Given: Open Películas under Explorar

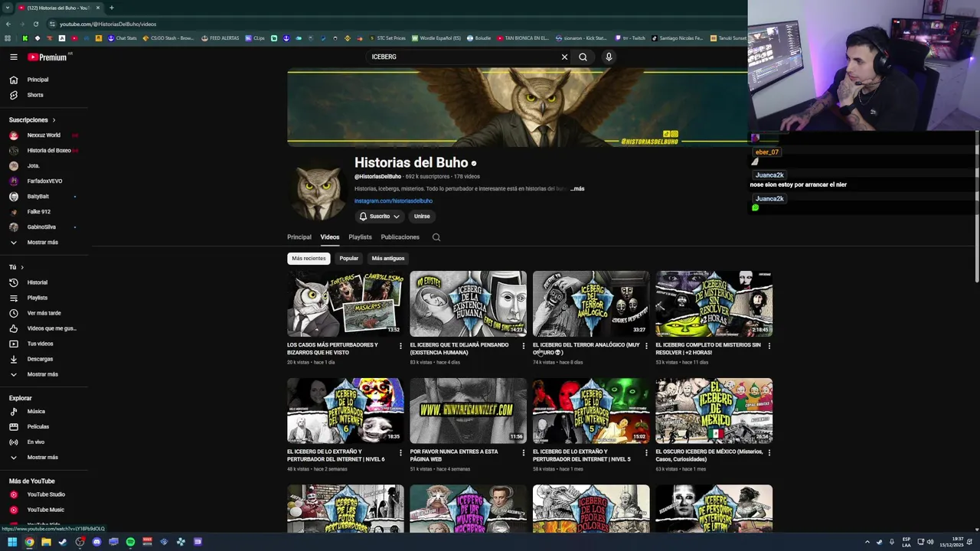Looking at the screenshot, I should (38, 427).
